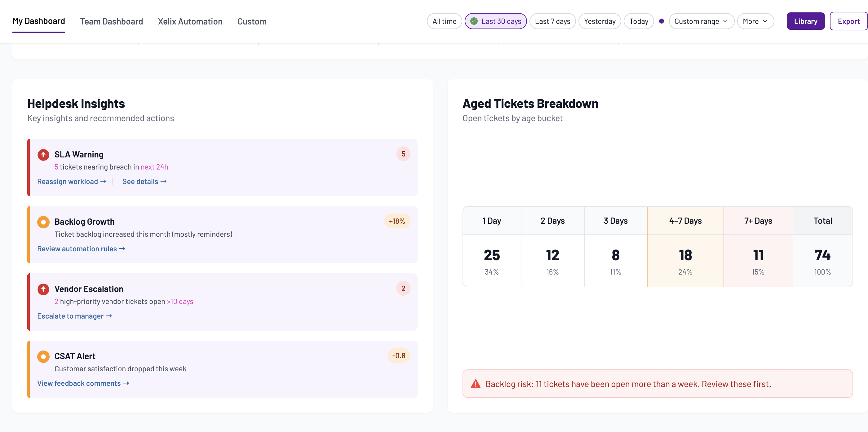868x432 pixels.
Task: Click 'next 24h' highlighted text
Action: pos(154,167)
